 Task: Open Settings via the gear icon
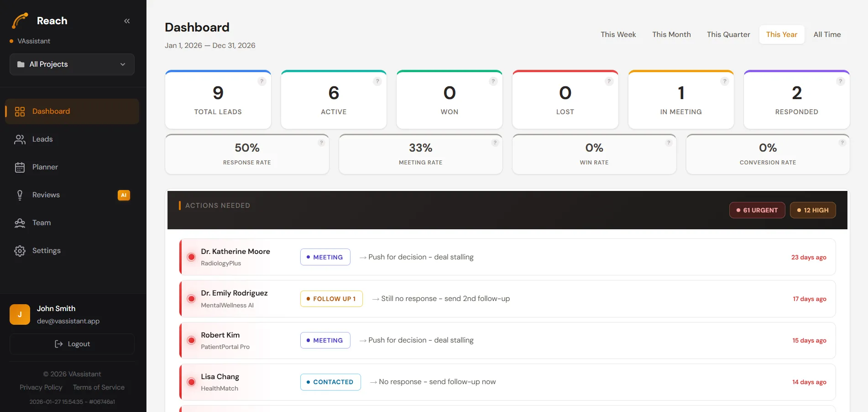(x=20, y=250)
